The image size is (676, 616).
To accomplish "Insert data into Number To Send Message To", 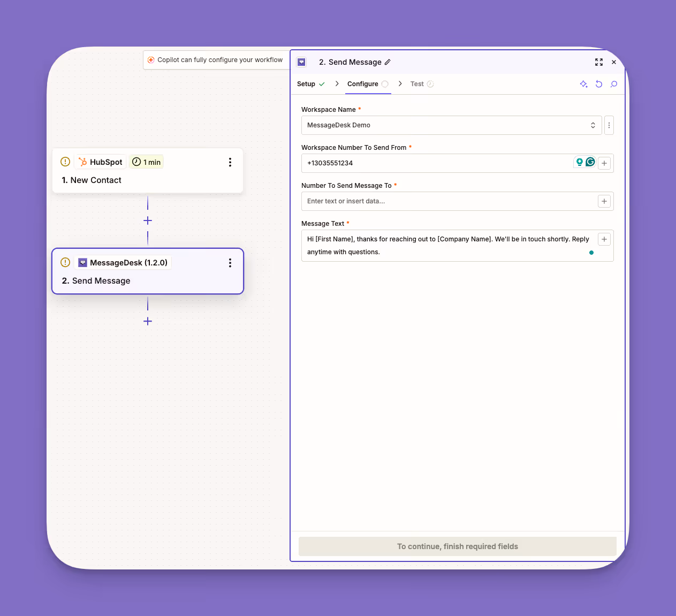I will coord(604,201).
